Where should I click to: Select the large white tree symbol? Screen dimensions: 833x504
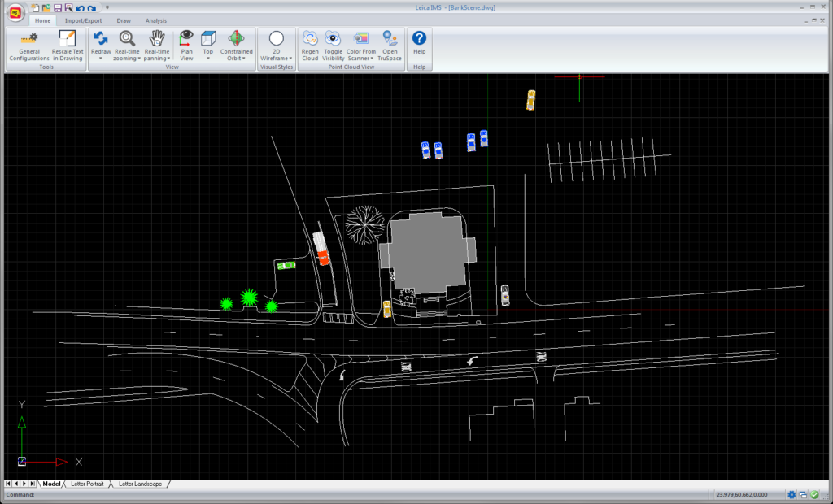pyautogui.click(x=365, y=225)
